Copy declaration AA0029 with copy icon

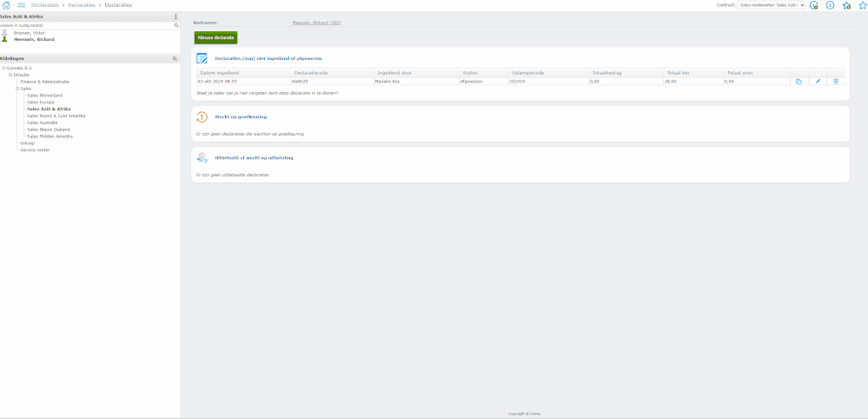point(798,82)
